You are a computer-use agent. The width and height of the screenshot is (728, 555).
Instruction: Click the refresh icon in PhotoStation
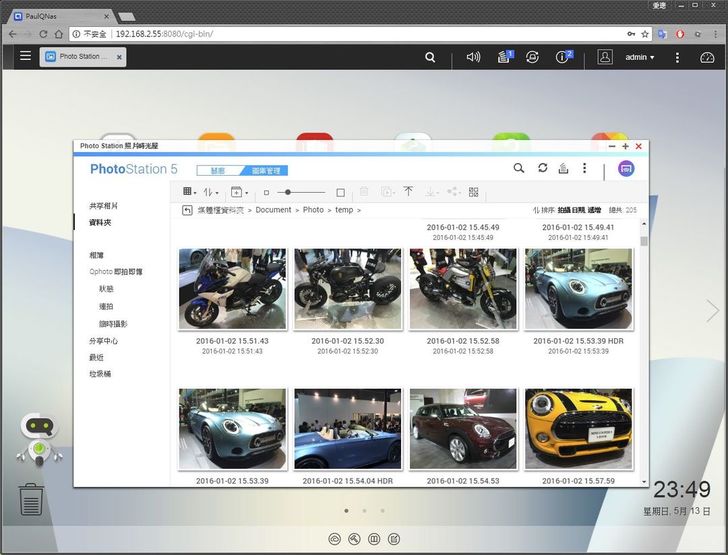tap(542, 169)
